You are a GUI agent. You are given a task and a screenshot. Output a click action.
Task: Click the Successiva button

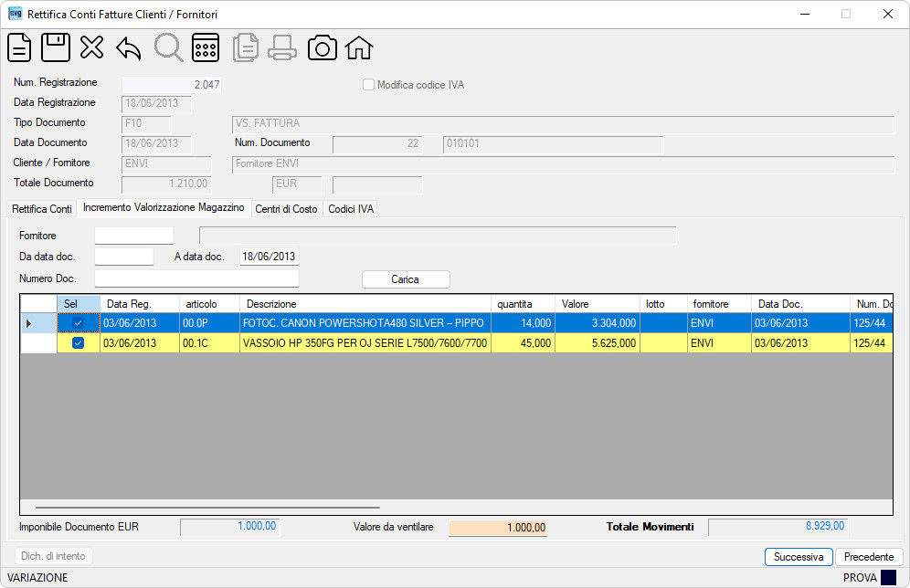[x=799, y=557]
